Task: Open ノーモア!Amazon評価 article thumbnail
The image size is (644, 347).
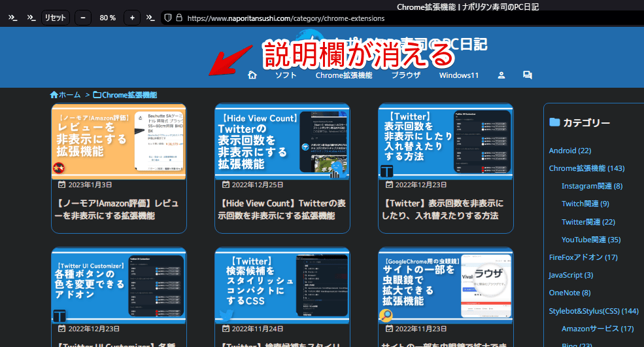Action: pos(119,141)
